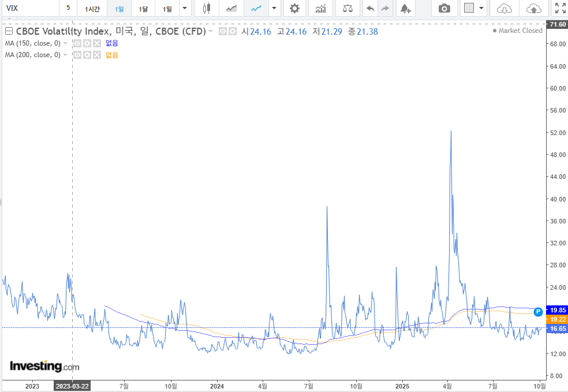Remove the MA 200 indicator
This screenshot has width=568, height=392.
tap(97, 55)
